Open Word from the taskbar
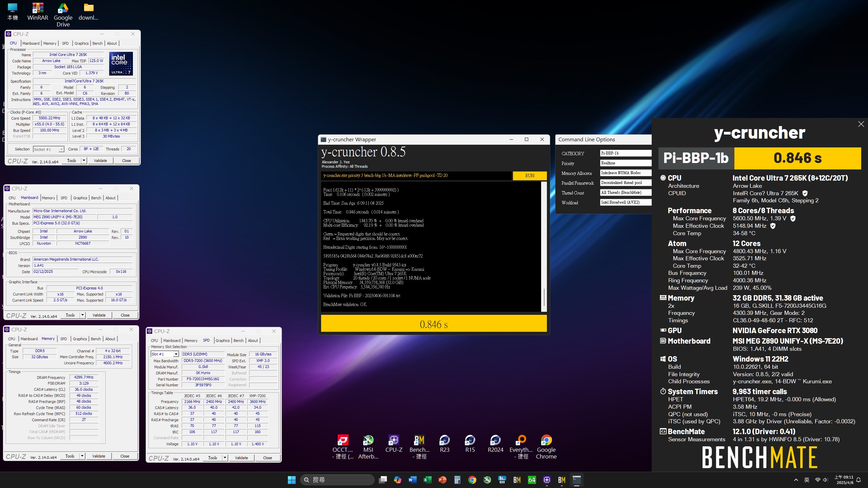This screenshot has width=868, height=488. click(x=413, y=480)
